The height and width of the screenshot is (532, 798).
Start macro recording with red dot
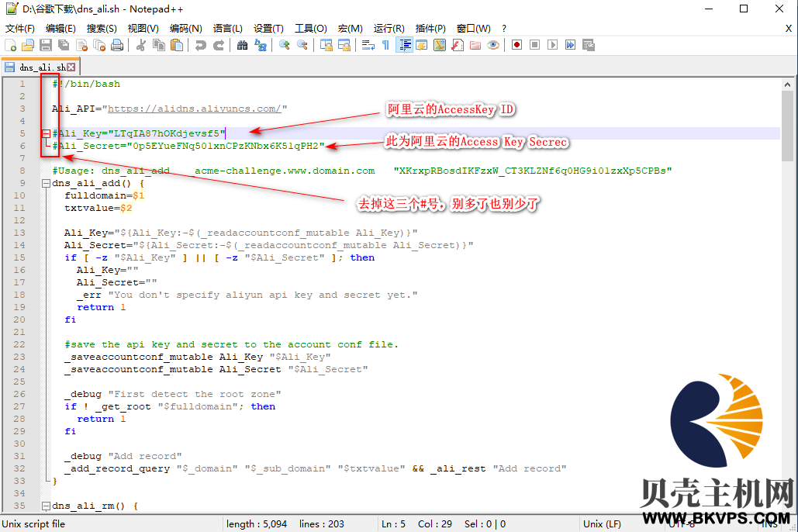(517, 45)
